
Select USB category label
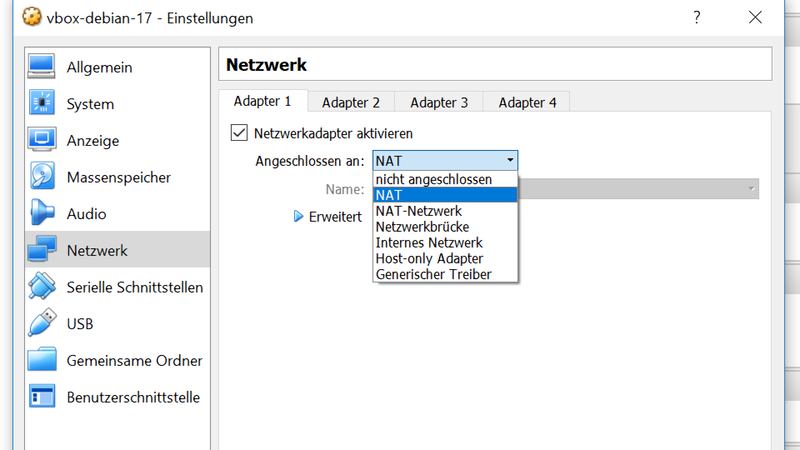80,324
